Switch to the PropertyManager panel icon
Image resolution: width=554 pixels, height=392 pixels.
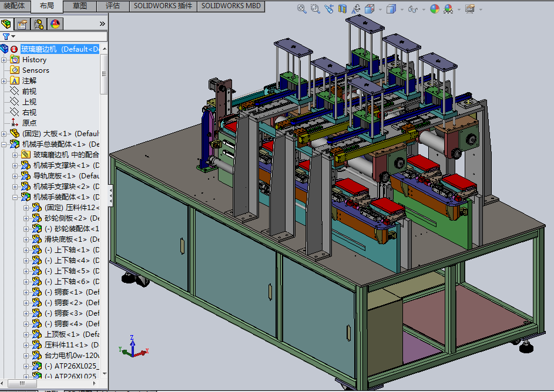(22, 24)
